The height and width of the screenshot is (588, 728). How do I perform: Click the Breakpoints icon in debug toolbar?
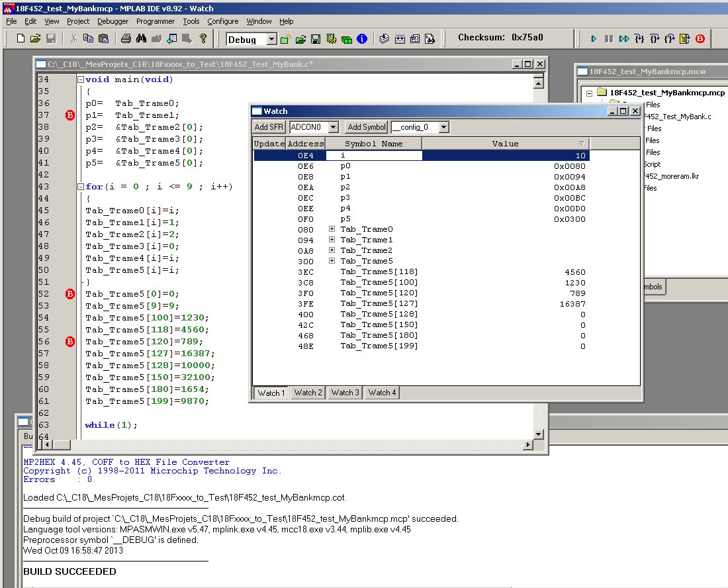pos(700,39)
